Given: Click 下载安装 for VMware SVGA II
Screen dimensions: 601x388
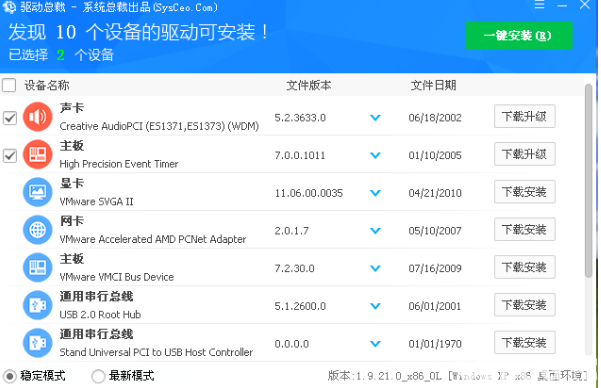Looking at the screenshot, I should click(x=524, y=192).
